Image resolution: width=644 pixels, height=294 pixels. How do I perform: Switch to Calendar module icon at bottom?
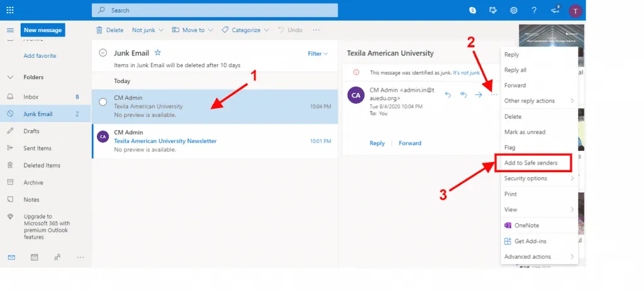[35, 257]
